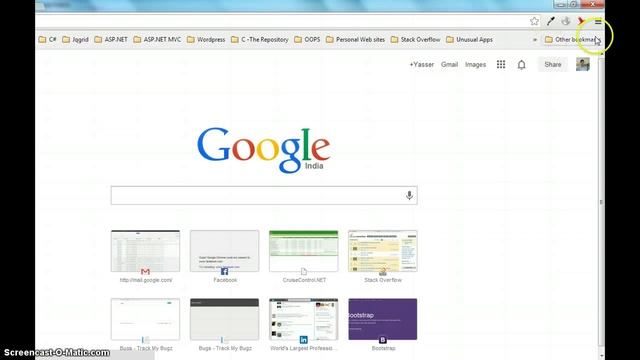Open the C# bookmarks folder

coord(48,40)
